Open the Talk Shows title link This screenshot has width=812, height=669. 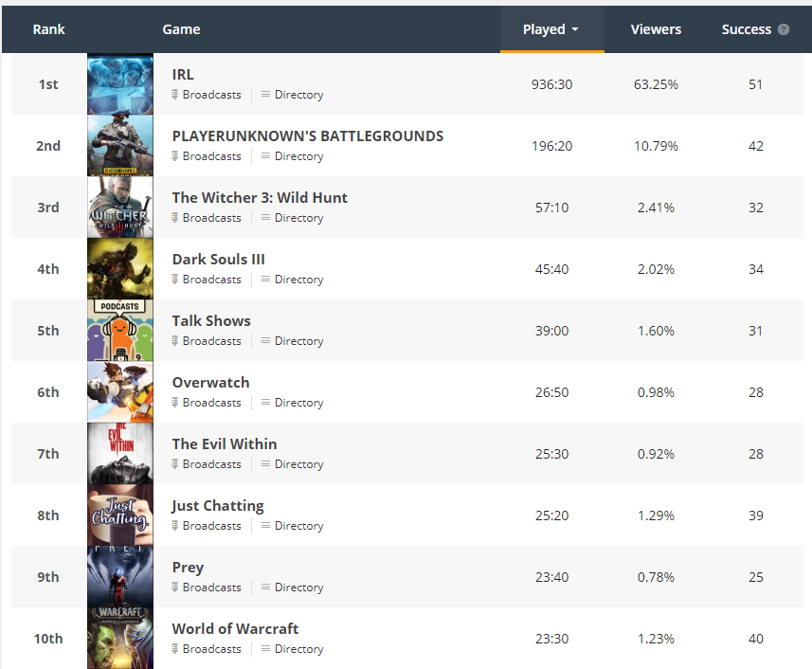211,321
